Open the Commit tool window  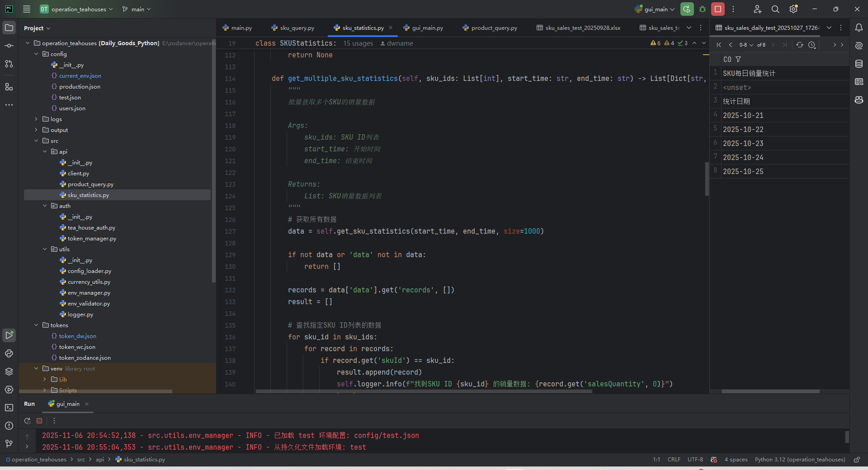tap(9, 46)
